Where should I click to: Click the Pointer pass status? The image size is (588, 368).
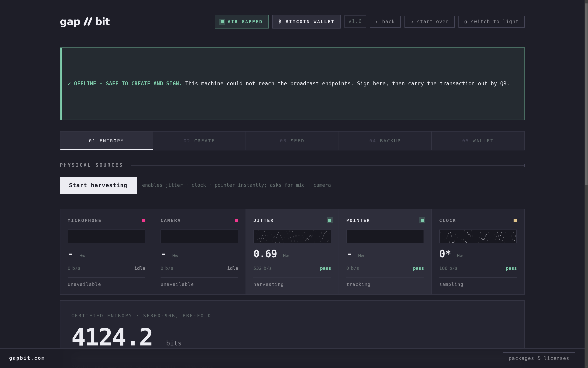coord(418,268)
